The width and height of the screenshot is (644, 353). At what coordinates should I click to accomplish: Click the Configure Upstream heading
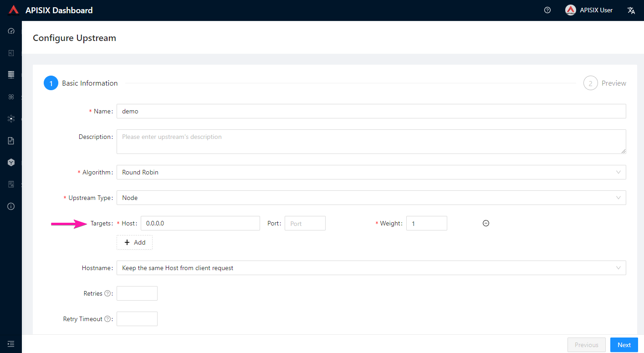[74, 38]
